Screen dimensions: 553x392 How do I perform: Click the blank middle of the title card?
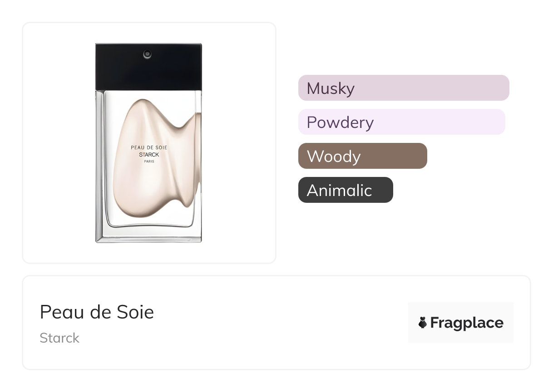click(x=272, y=323)
